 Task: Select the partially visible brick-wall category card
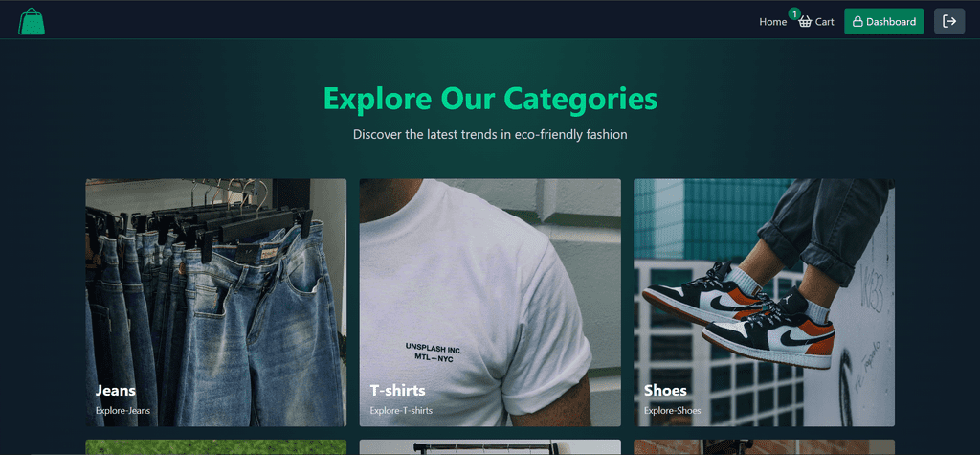coord(764,447)
